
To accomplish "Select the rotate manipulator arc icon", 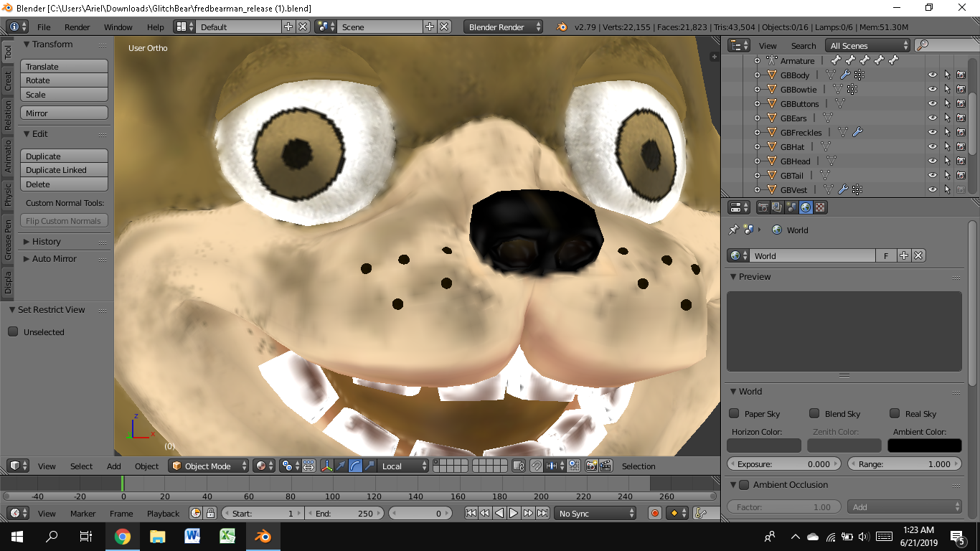I will 356,466.
